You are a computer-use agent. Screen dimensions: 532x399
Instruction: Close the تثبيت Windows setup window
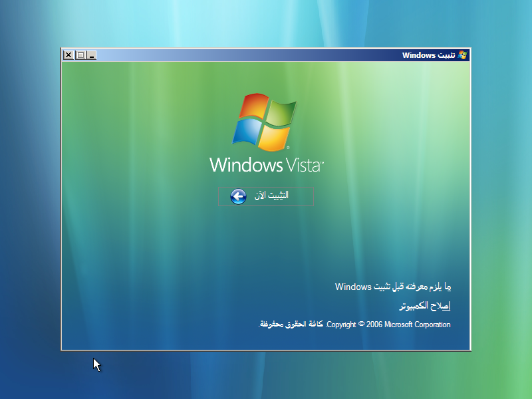pos(68,55)
